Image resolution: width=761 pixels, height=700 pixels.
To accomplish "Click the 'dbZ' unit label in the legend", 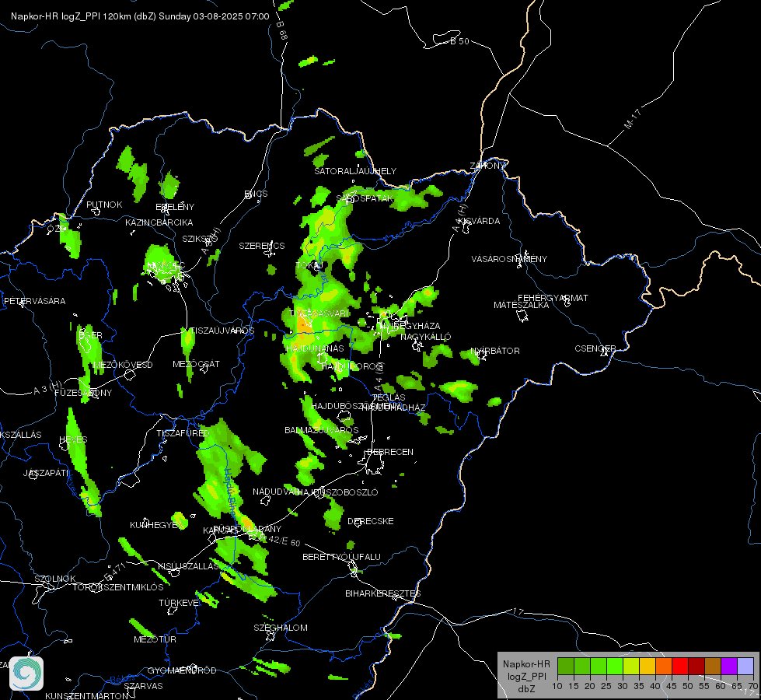I will tap(526, 689).
